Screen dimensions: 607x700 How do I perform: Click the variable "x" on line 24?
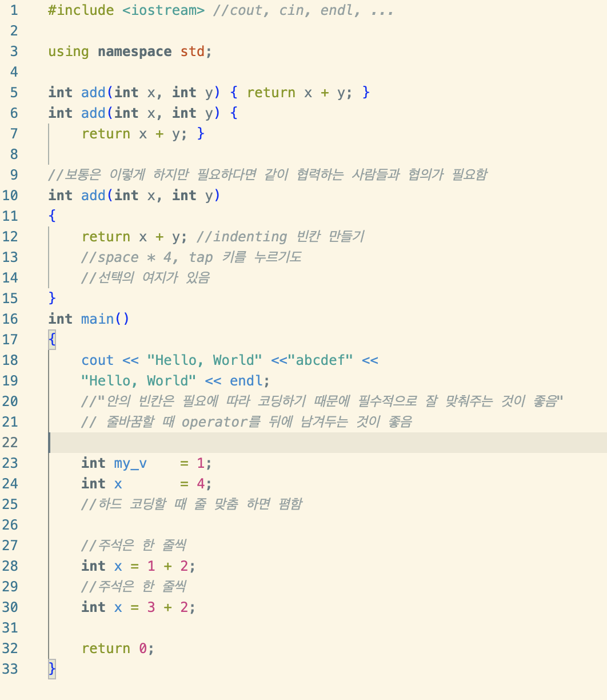118,484
